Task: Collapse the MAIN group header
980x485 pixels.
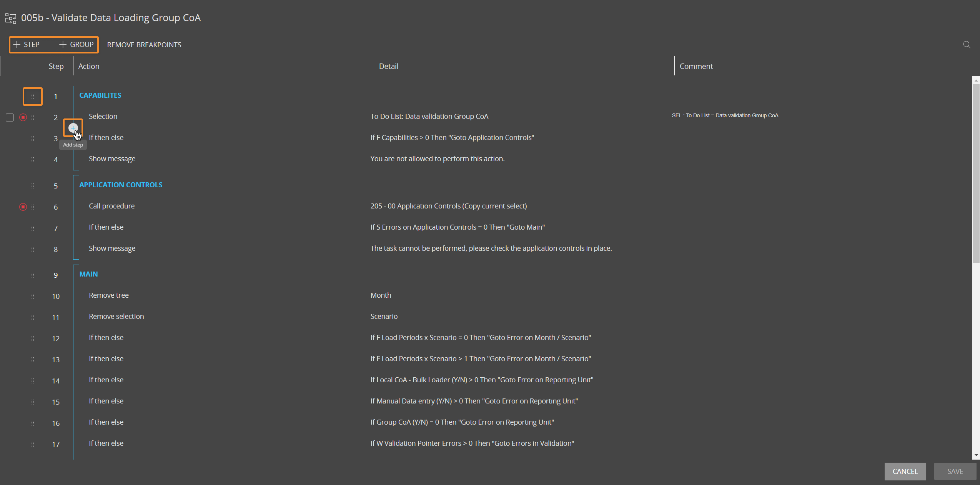Action: [x=88, y=274]
